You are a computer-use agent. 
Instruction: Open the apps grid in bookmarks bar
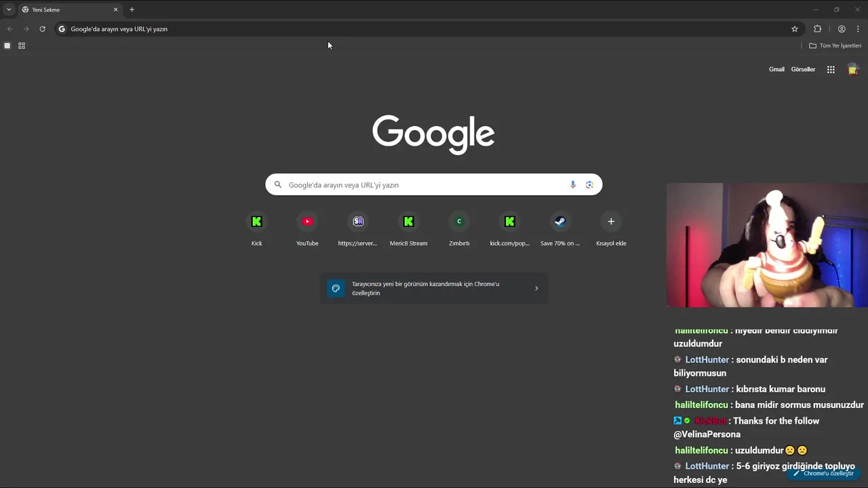click(x=22, y=45)
